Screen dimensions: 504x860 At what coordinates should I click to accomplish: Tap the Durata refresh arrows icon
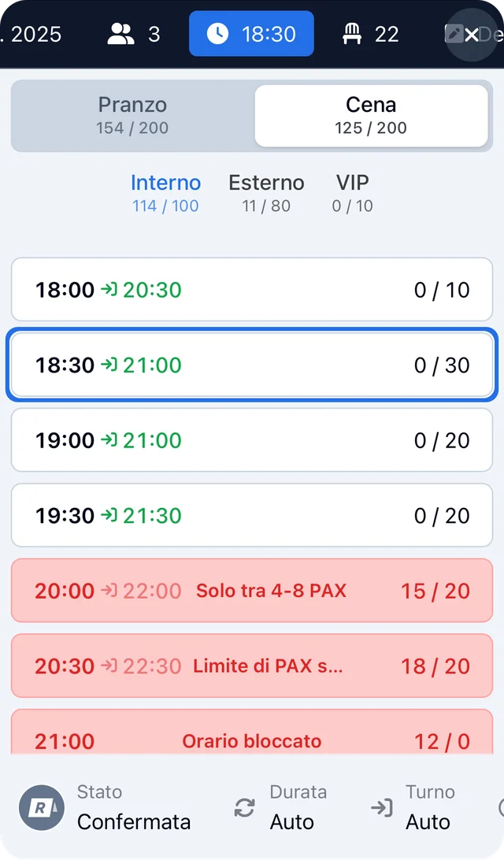coord(245,808)
